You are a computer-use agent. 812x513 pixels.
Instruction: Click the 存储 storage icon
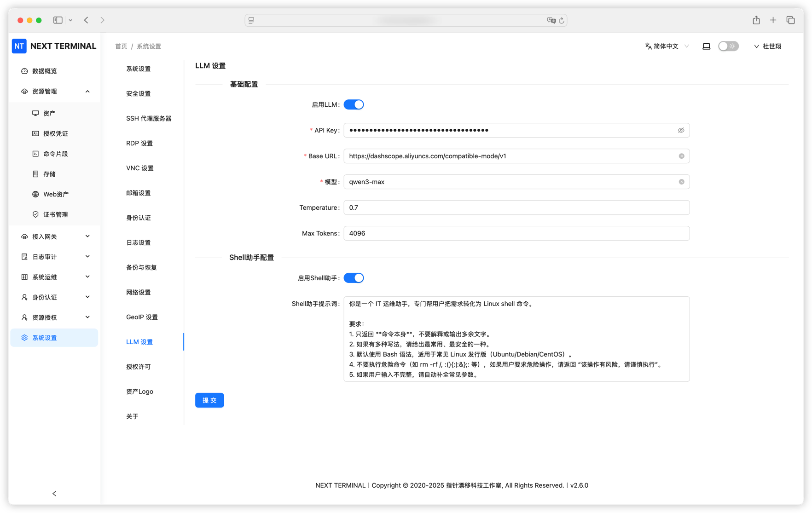click(x=48, y=173)
